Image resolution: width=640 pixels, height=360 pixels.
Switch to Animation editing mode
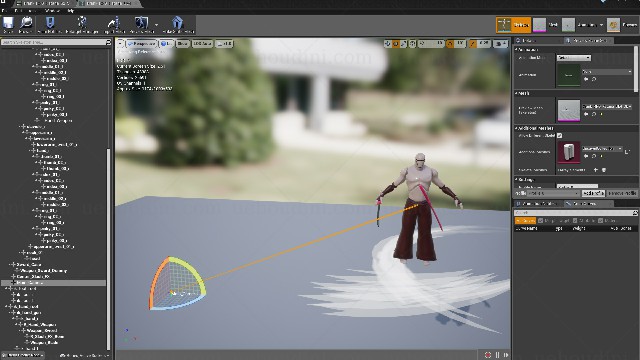(579, 25)
